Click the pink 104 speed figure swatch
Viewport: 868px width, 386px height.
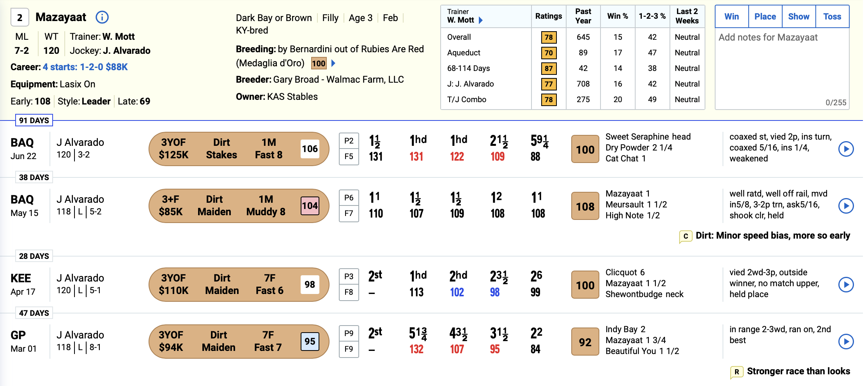coord(310,206)
